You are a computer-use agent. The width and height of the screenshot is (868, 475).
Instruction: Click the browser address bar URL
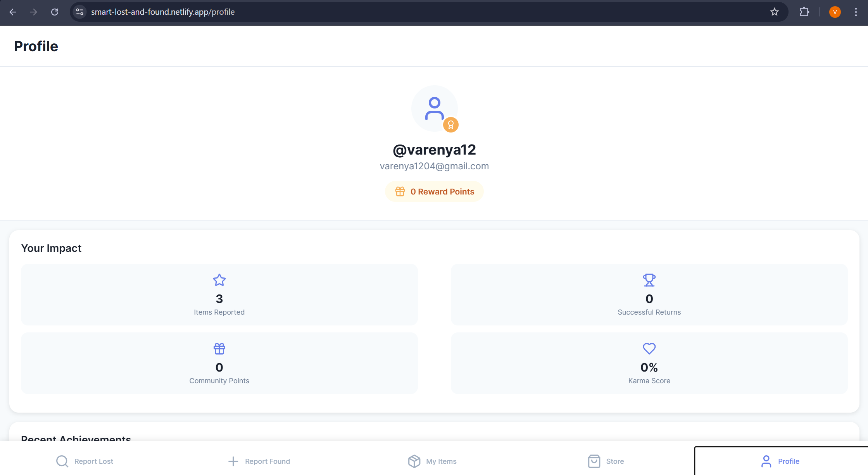[163, 12]
